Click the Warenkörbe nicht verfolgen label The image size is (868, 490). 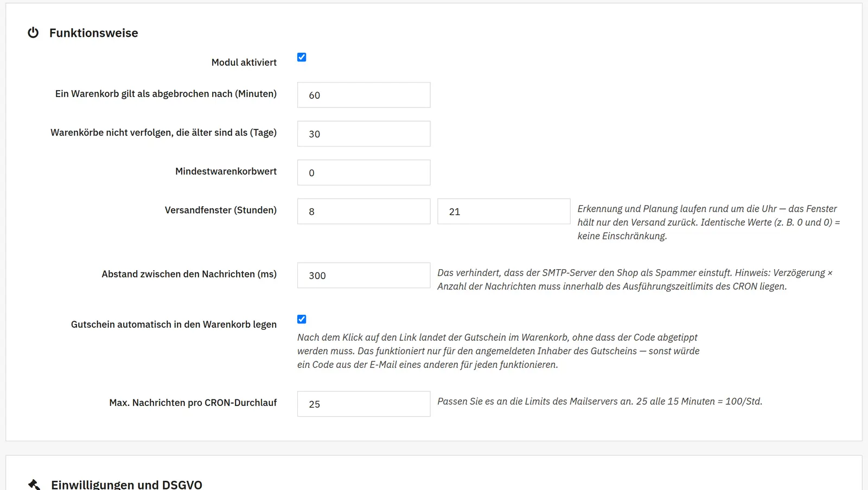(164, 132)
